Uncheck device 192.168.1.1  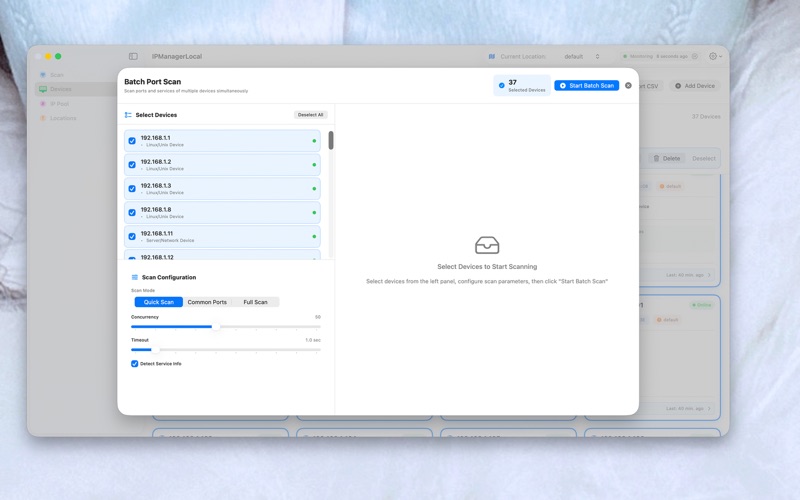[x=132, y=141]
